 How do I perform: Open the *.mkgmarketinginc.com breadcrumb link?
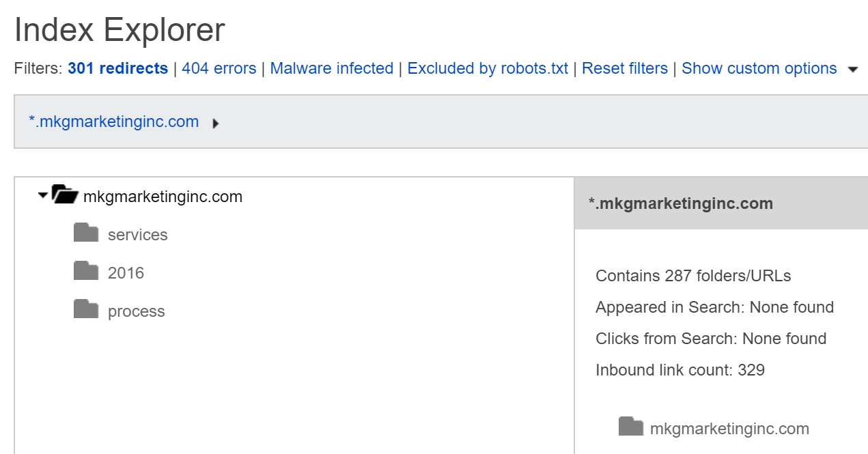113,122
